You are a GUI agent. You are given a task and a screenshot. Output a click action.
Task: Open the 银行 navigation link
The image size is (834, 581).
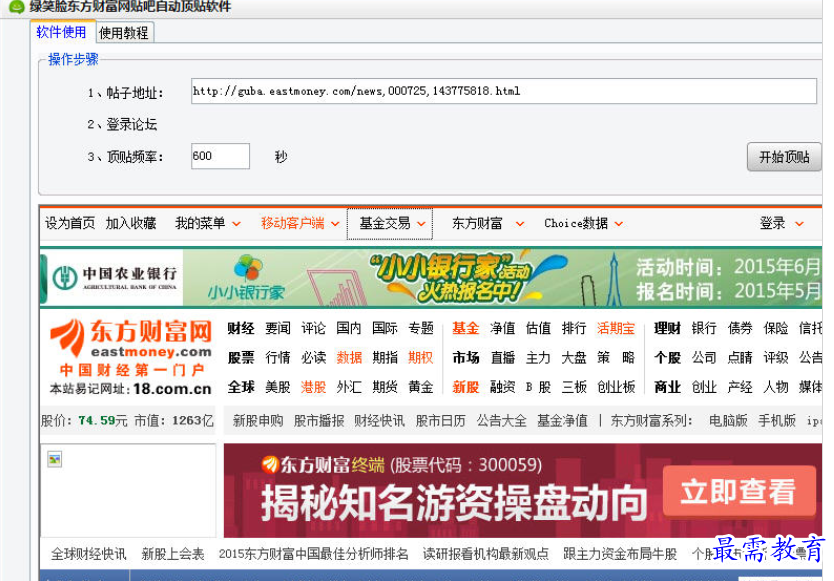[704, 328]
